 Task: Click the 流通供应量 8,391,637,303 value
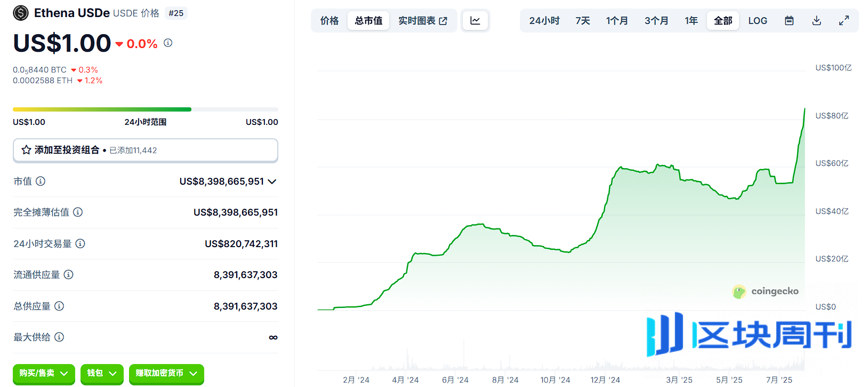(x=246, y=275)
